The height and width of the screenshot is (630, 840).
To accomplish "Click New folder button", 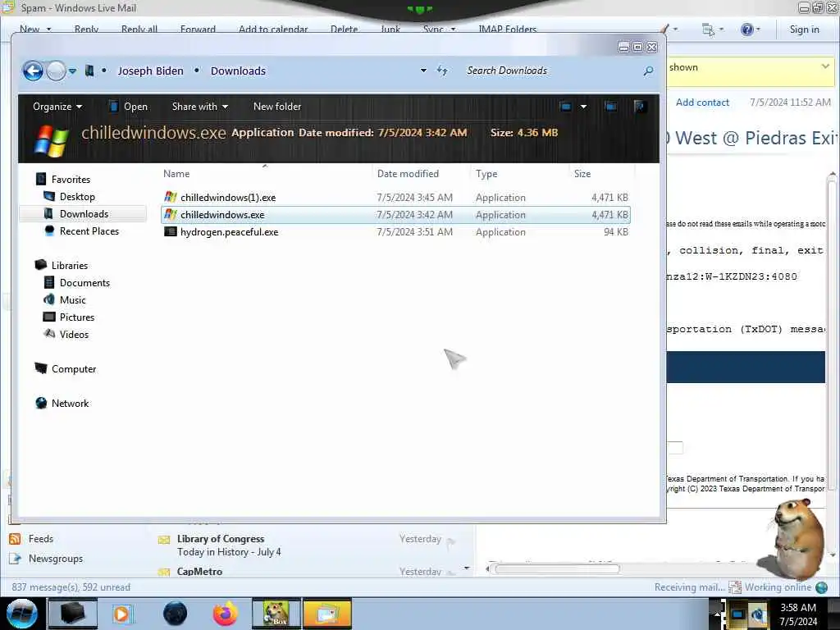I will click(277, 107).
